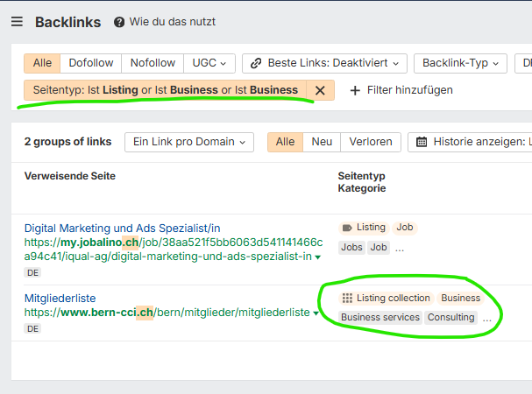The height and width of the screenshot is (394, 532).
Task: Remove the Seitentyp filter with X
Action: (x=320, y=90)
